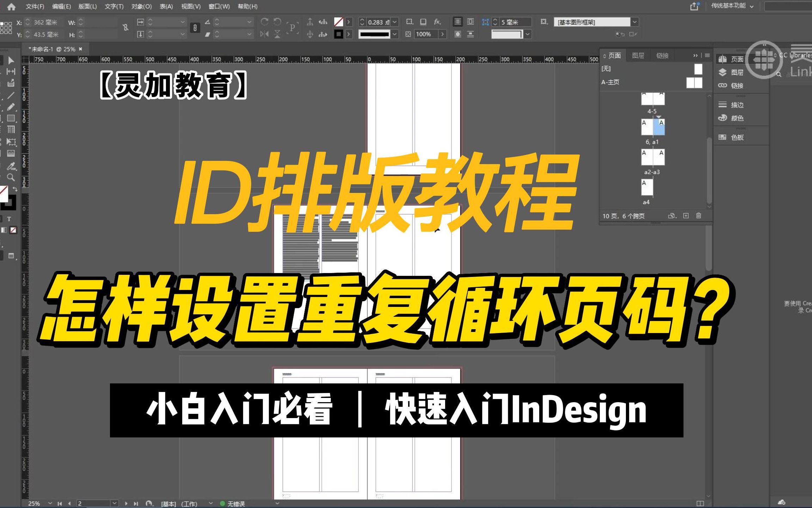Click the fill color swatch in control bar
812x508 pixels.
pyautogui.click(x=338, y=22)
